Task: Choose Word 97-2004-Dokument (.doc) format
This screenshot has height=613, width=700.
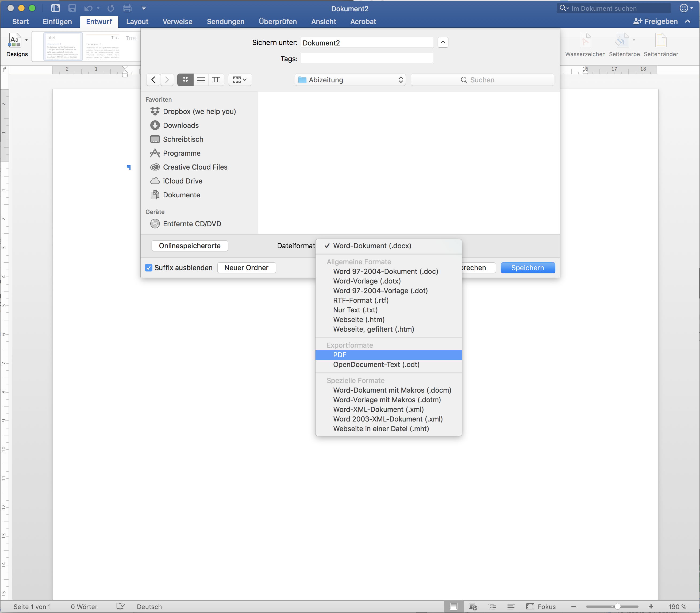Action: pos(389,272)
